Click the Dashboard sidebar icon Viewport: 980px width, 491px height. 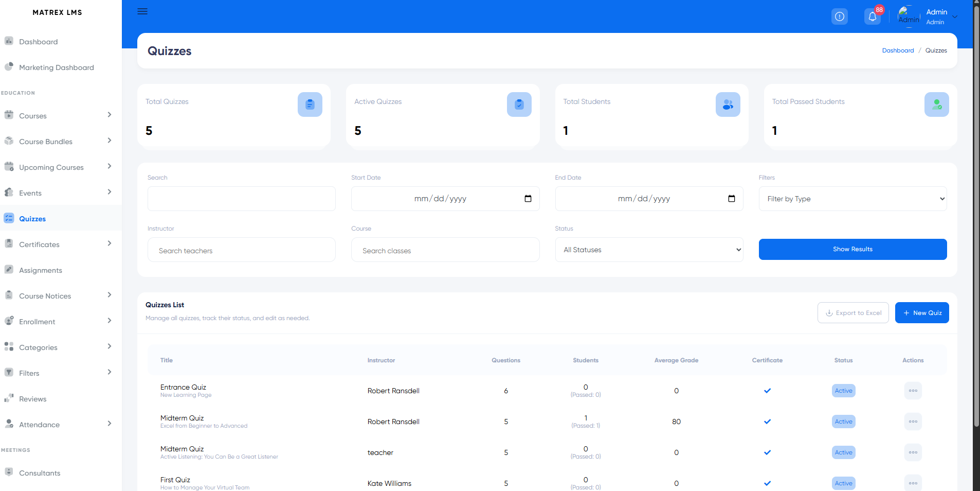(9, 41)
